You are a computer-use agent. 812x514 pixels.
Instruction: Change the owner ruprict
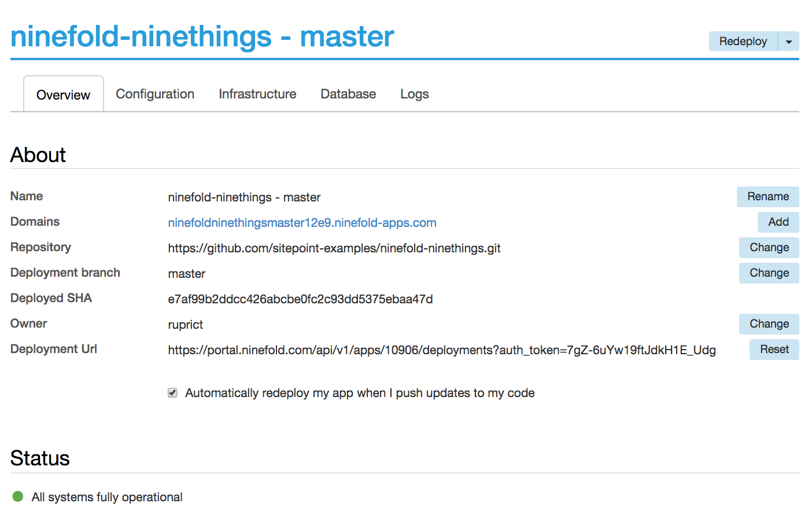(x=769, y=324)
